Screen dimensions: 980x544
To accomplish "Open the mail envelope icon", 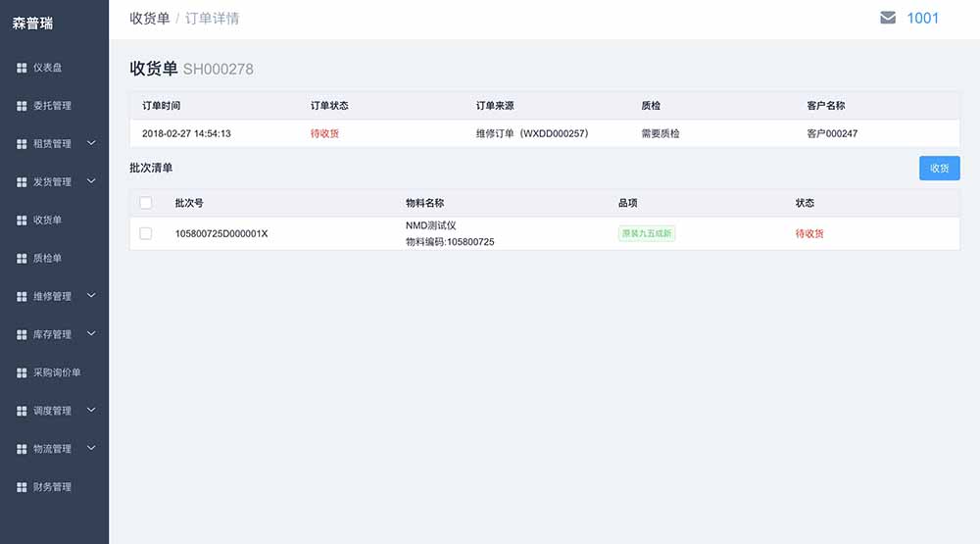I will click(x=888, y=18).
